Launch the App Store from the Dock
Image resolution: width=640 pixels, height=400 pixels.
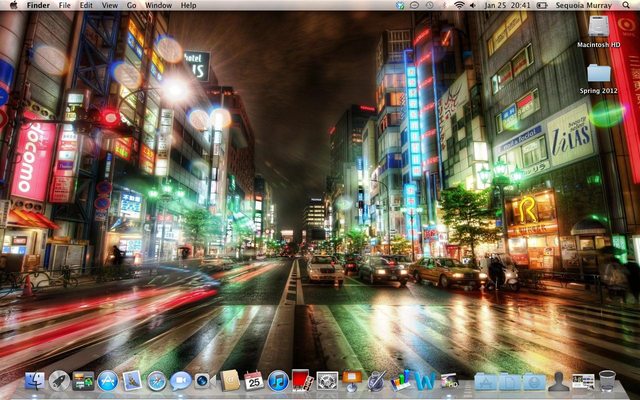point(107,381)
